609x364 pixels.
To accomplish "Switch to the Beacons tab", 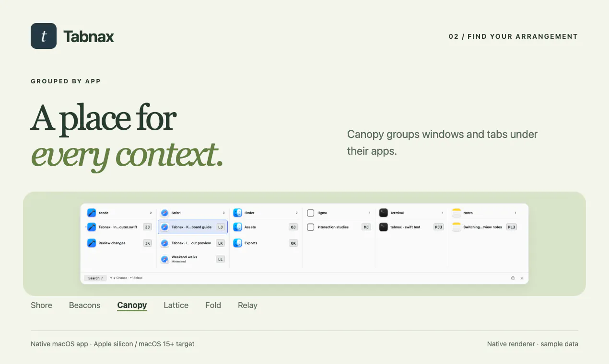I will tap(85, 305).
